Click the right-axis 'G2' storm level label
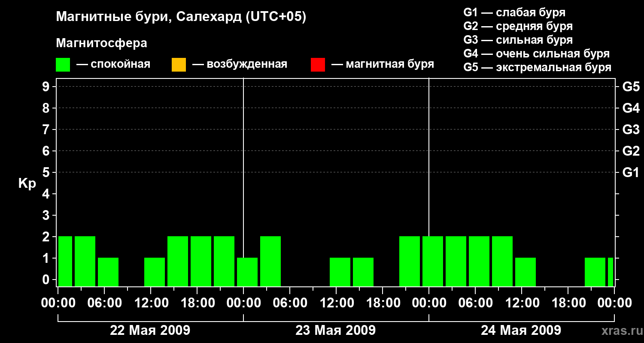Screen dimensions: 644x343 (x=631, y=151)
